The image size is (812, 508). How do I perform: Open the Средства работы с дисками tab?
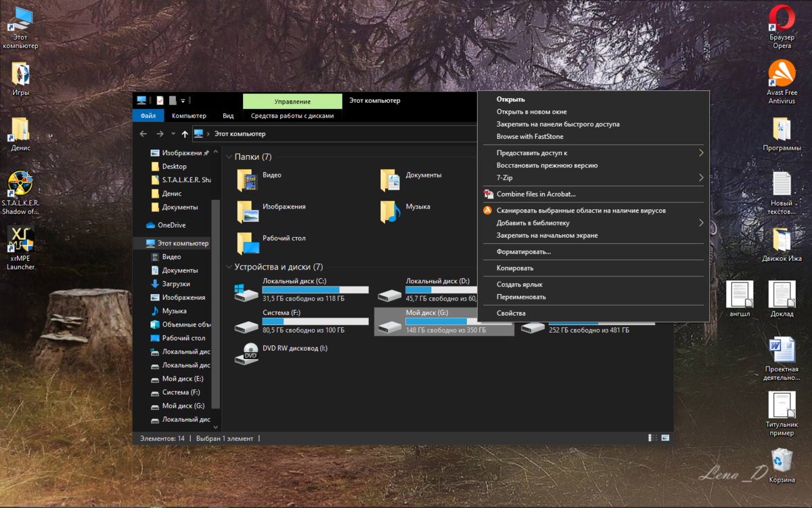point(292,116)
